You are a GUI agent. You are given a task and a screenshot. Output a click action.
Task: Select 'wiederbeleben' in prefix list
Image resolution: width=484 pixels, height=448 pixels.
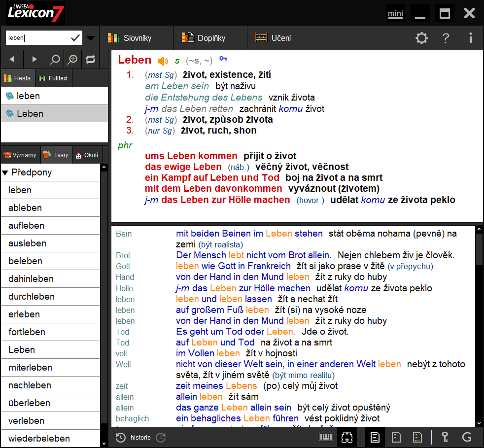click(51, 439)
